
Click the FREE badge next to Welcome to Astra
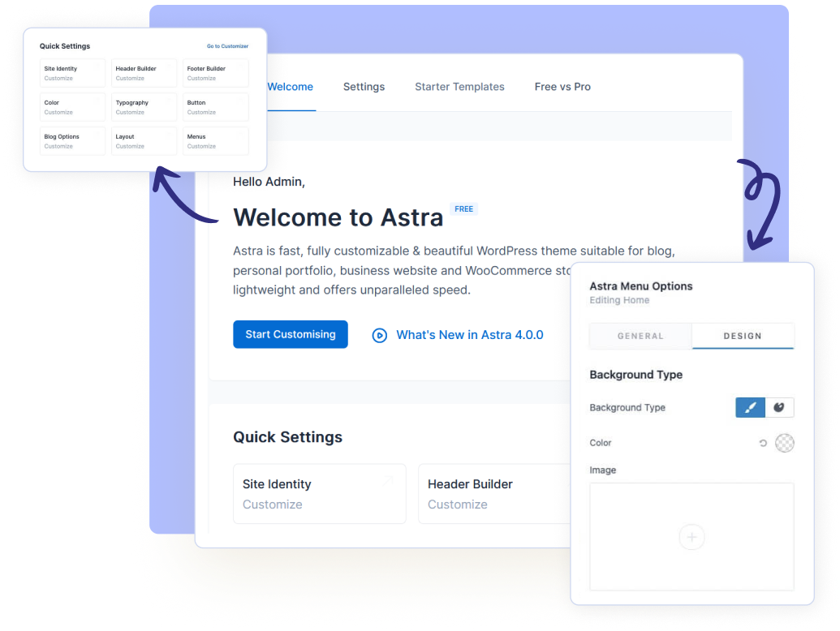pos(464,208)
